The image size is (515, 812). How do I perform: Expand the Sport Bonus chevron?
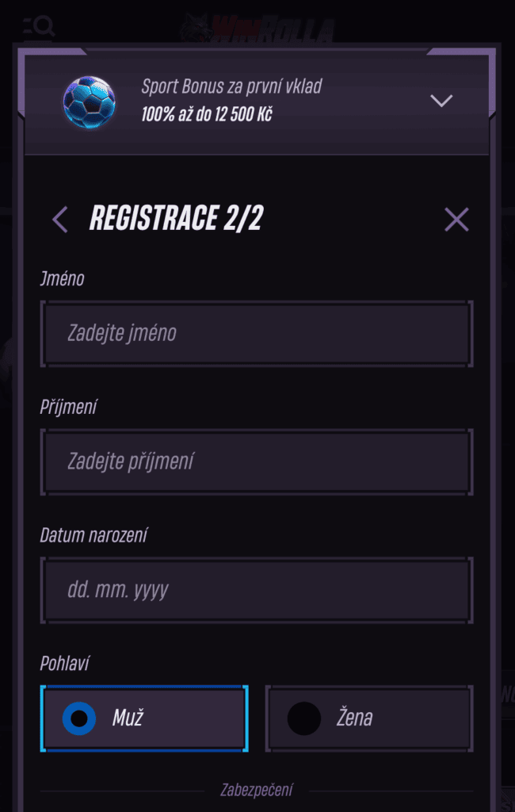click(441, 100)
